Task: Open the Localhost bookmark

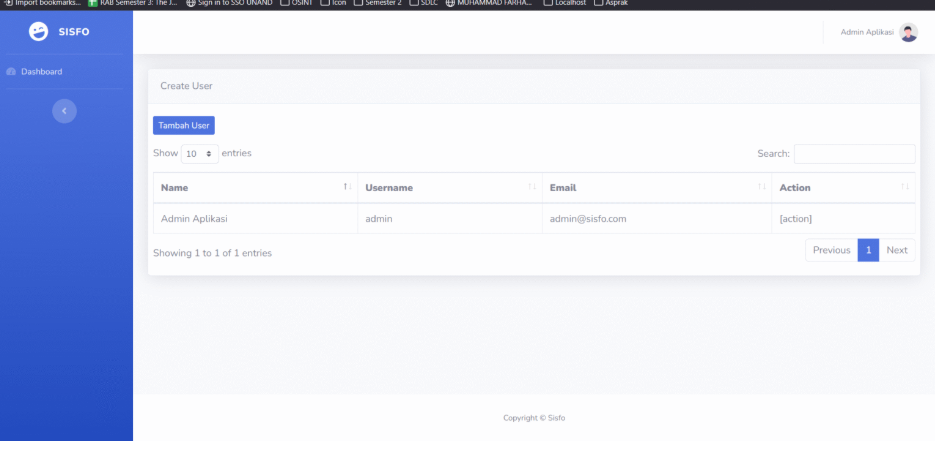Action: (565, 3)
